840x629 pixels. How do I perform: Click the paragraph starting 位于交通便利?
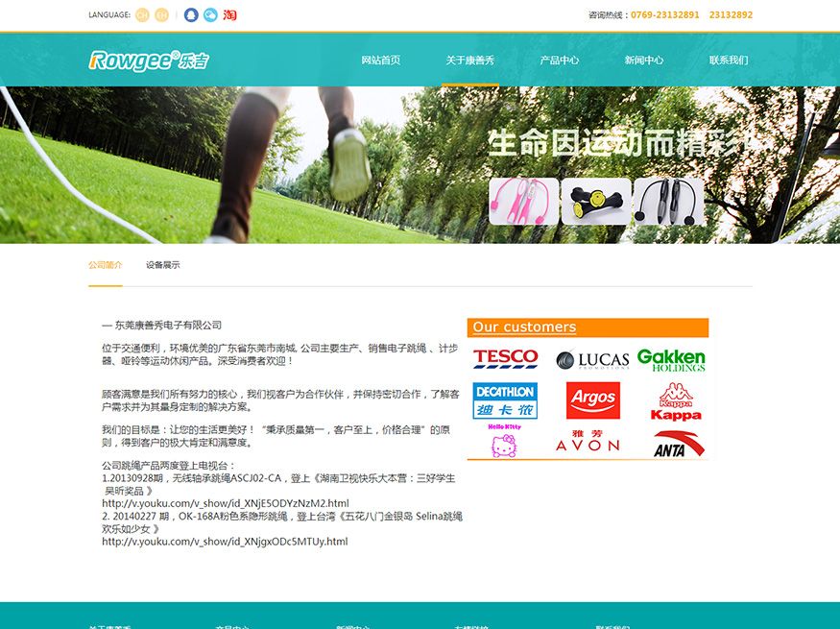(280, 354)
